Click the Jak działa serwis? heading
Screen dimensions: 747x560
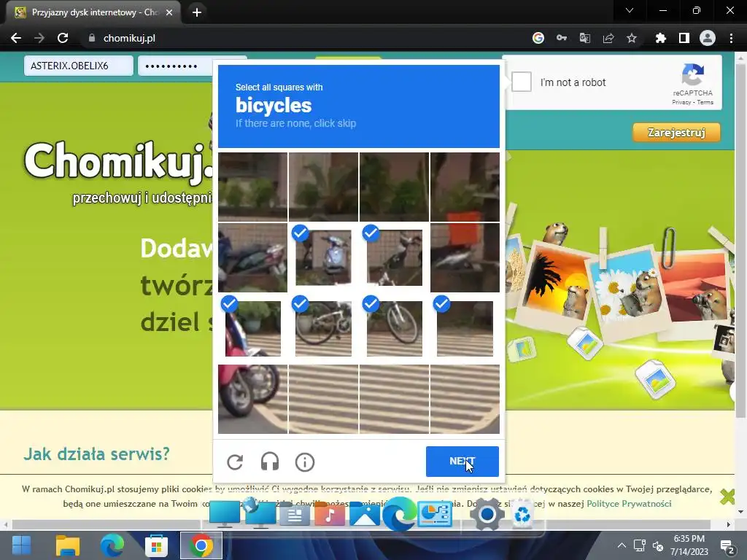coord(97,454)
